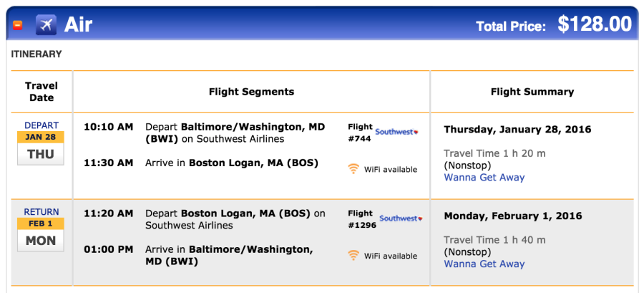Open Wanna Get Away link for Thursday flight

pyautogui.click(x=484, y=178)
